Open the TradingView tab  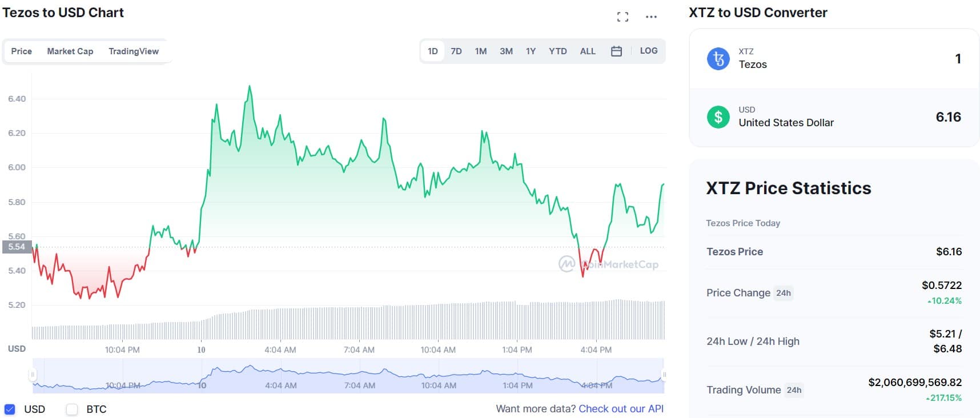[134, 51]
